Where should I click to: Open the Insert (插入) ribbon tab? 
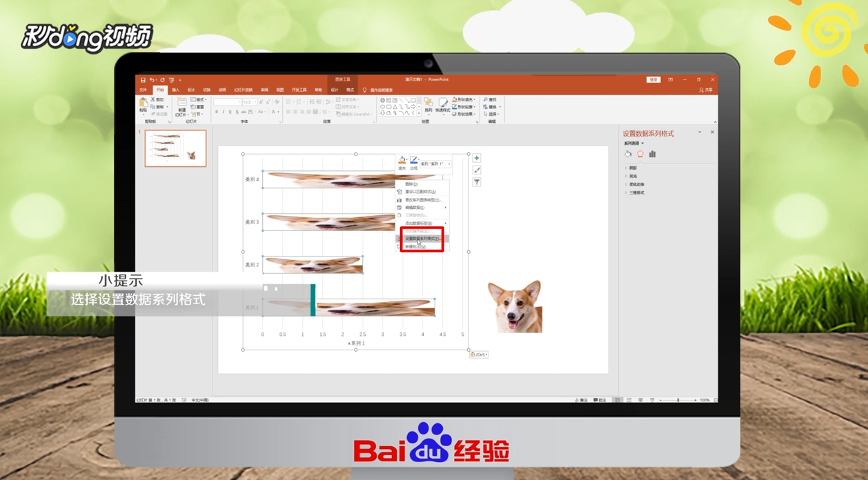pos(176,90)
